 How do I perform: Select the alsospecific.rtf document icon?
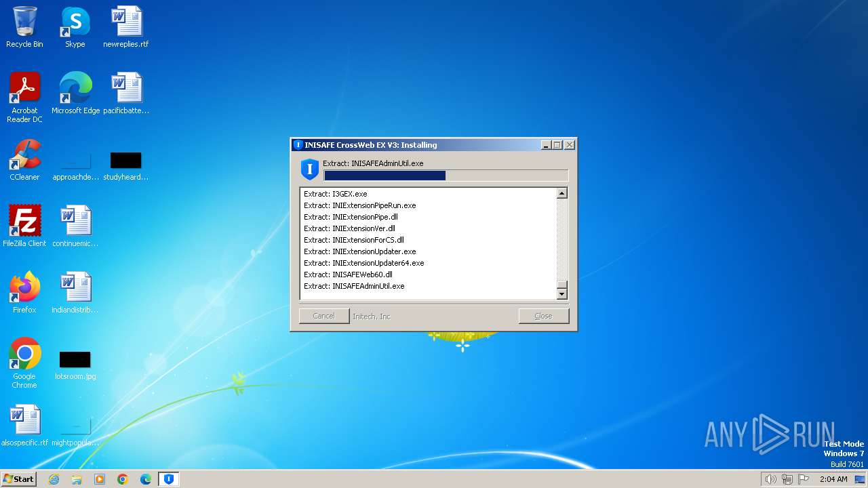24,426
